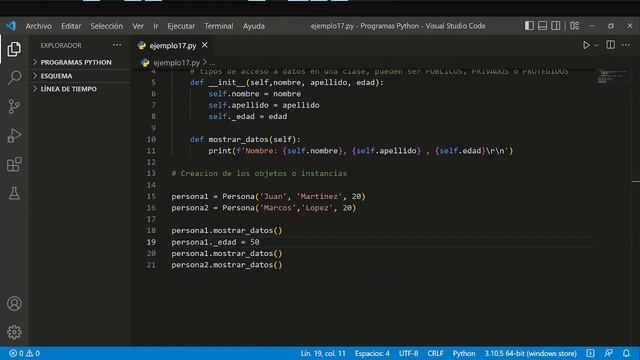Toggle bottom panel layout icon
Image resolution: width=640 pixels, height=360 pixels.
pyautogui.click(x=542, y=26)
